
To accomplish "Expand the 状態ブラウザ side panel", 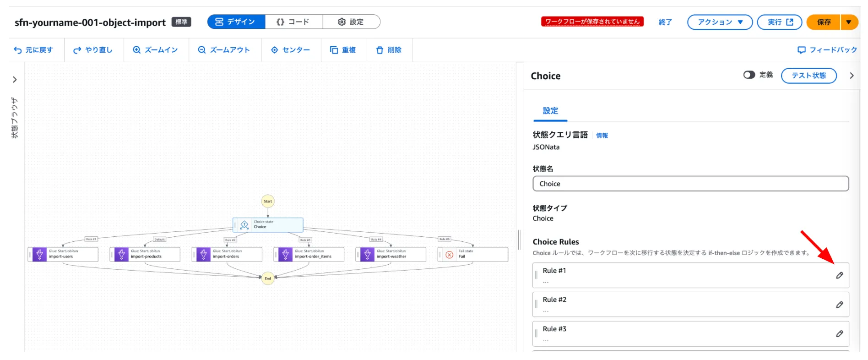I will pyautogui.click(x=15, y=80).
